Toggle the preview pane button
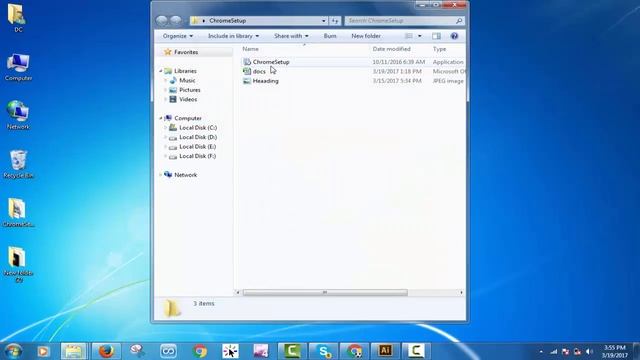Viewport: 640px width, 360px height. click(436, 36)
